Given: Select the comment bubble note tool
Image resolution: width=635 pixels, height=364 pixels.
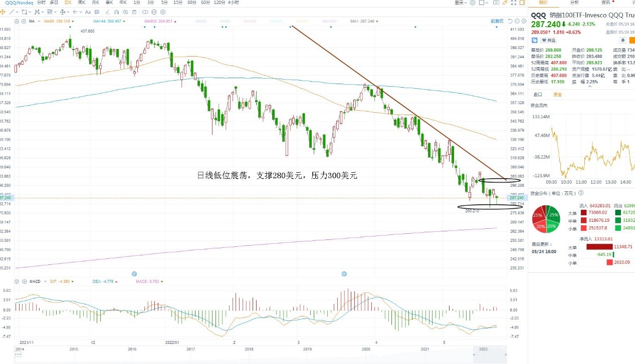Looking at the screenshot, I should (x=97, y=12).
